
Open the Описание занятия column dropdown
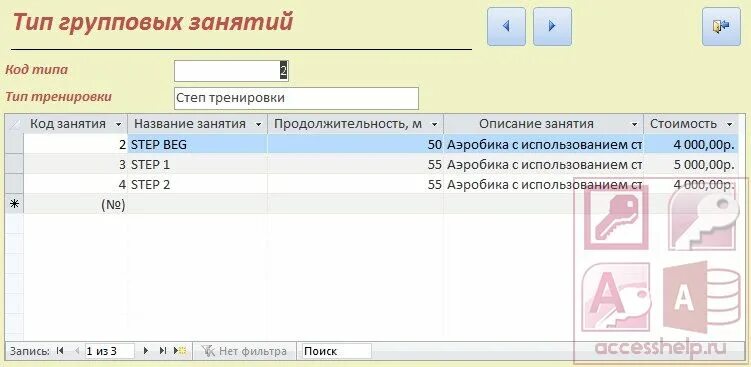[x=635, y=124]
